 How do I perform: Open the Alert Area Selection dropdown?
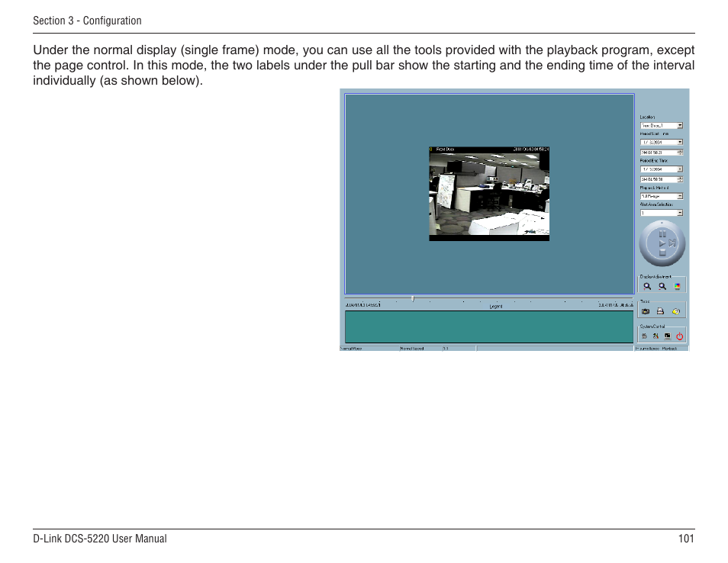pyautogui.click(x=680, y=213)
